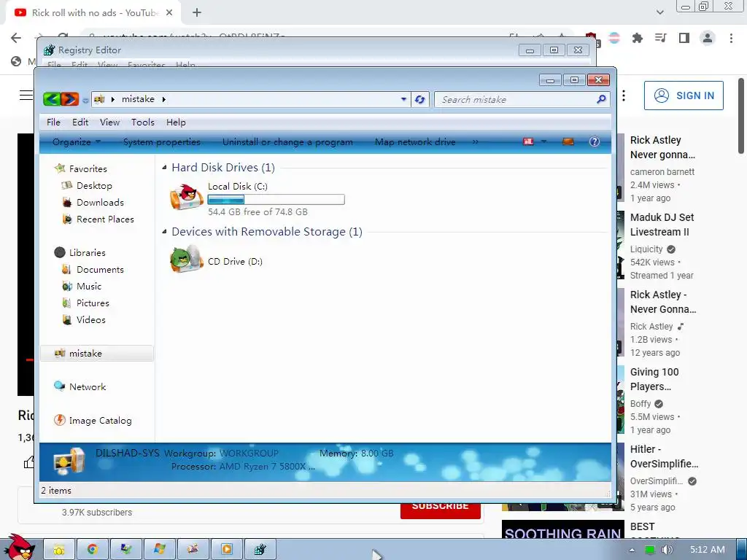Viewport: 747px width, 560px height.
Task: Open Documents library in the sidebar
Action: point(100,270)
